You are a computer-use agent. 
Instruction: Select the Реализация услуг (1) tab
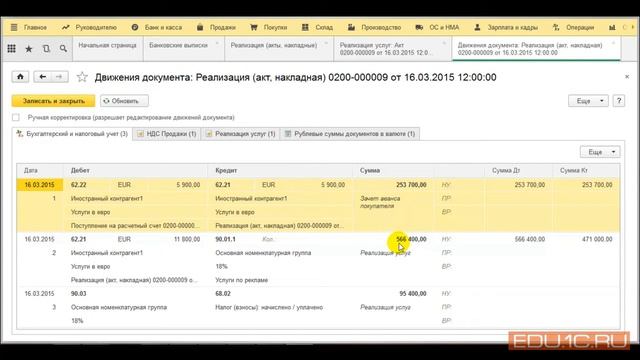[x=240, y=133]
